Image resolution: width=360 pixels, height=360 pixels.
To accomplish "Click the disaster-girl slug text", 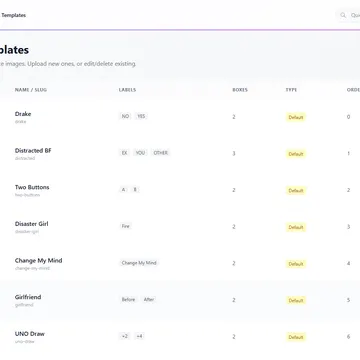I will coord(27,232).
